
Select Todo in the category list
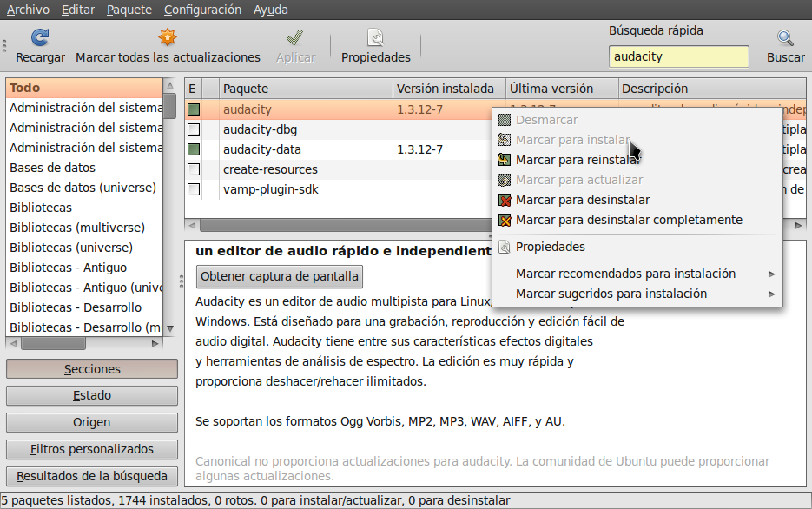(84, 88)
